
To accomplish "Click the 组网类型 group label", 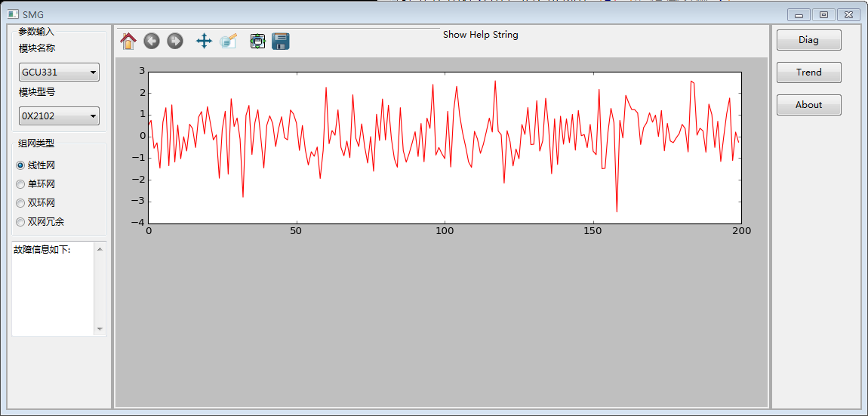I will [36, 143].
